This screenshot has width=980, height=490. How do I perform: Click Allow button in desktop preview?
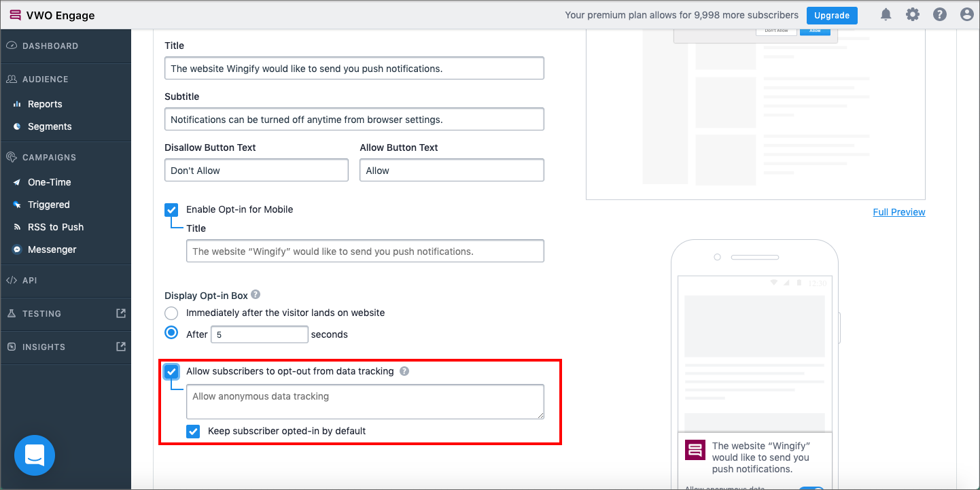tap(815, 31)
